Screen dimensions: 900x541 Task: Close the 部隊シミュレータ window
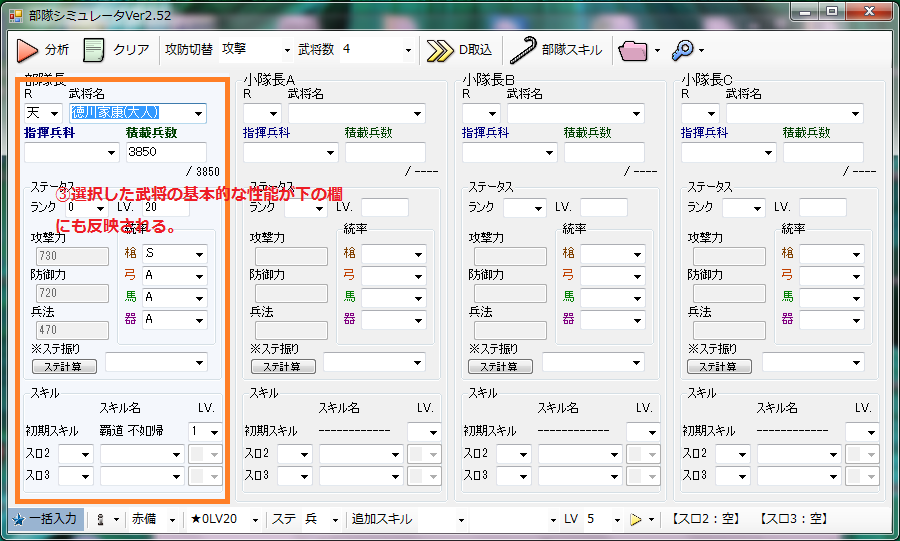click(870, 12)
